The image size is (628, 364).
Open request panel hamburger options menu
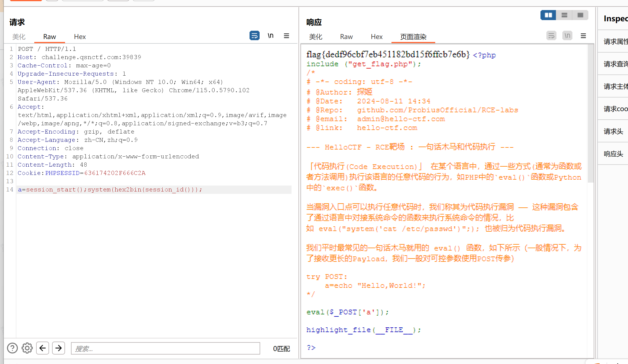coord(286,36)
